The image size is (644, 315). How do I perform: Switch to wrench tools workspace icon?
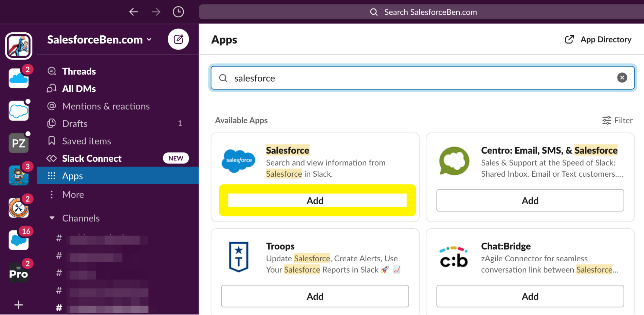pos(19,207)
